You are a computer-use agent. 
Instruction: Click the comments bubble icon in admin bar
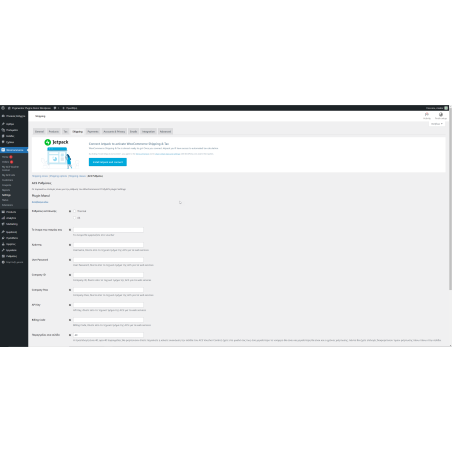pyautogui.click(x=56, y=108)
